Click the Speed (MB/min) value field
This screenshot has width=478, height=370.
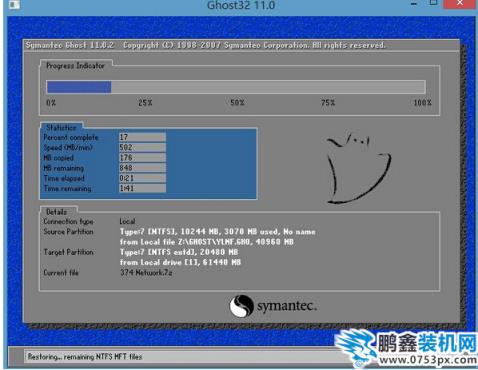click(142, 147)
